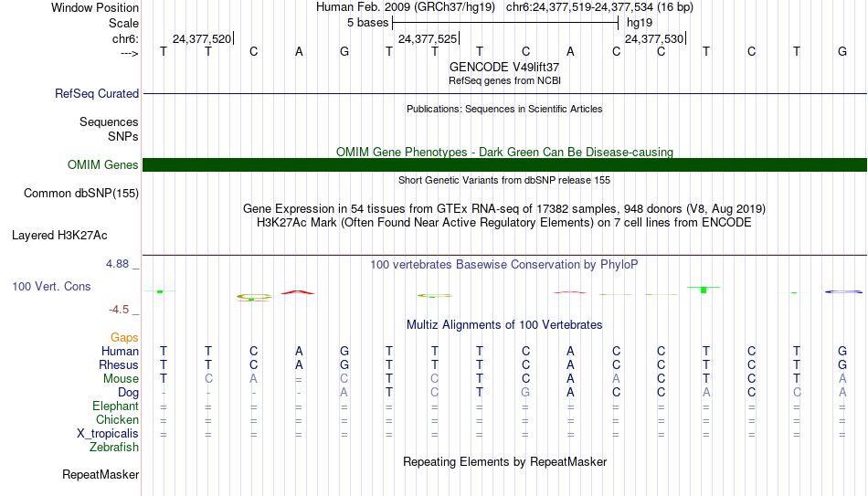Image resolution: width=868 pixels, height=496 pixels.
Task: Click the -4.5 conservation scale value
Action: 119,310
